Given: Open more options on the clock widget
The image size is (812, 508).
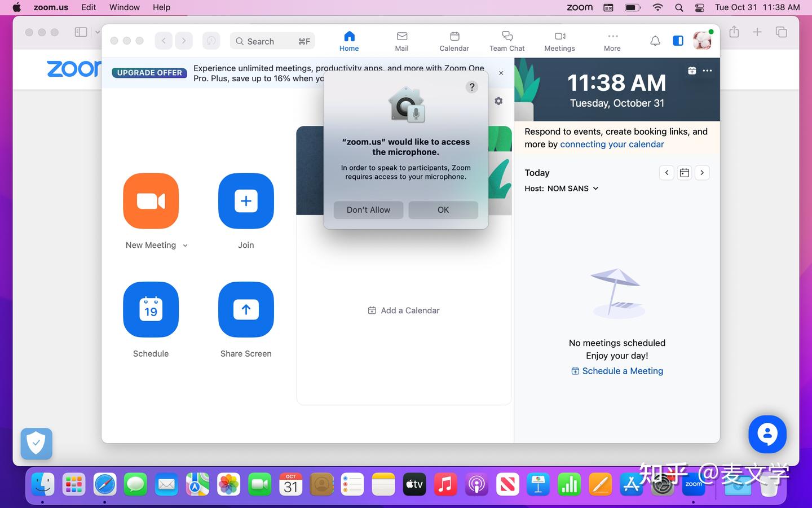Looking at the screenshot, I should point(708,71).
